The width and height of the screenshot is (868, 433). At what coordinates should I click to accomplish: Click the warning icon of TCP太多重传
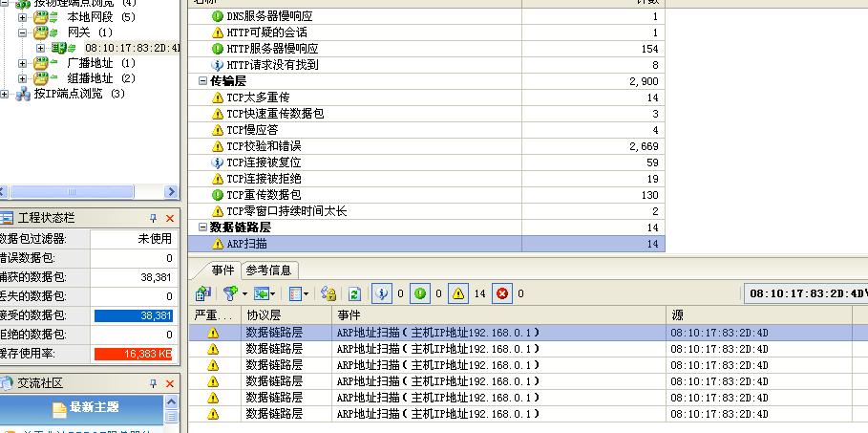218,97
